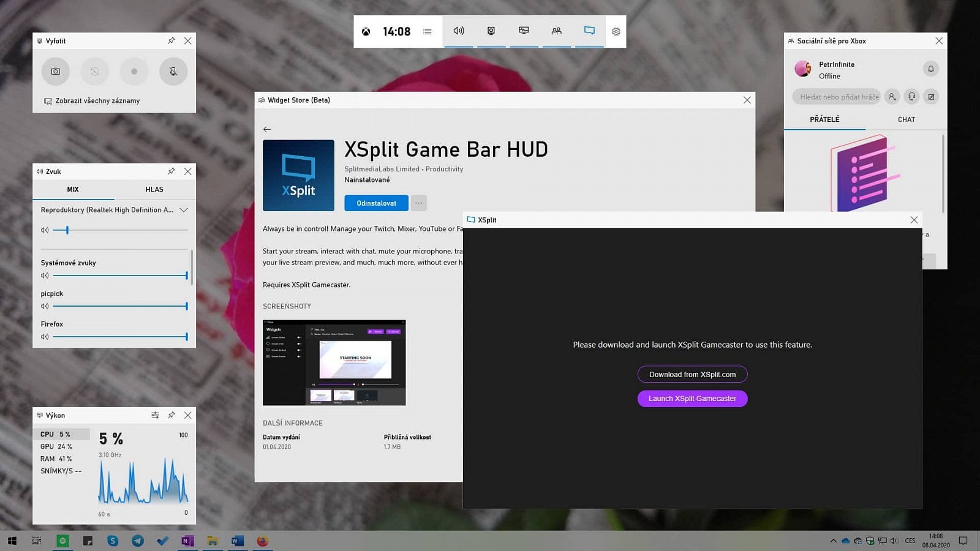Toggle the Xbox Social widget from the Game Bar
Viewport: 980px width, 551px height.
pos(556,31)
